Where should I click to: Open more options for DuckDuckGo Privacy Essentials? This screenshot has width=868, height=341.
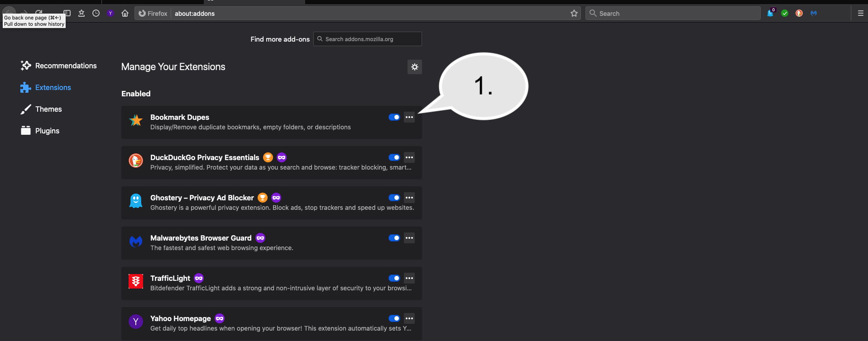coord(409,157)
